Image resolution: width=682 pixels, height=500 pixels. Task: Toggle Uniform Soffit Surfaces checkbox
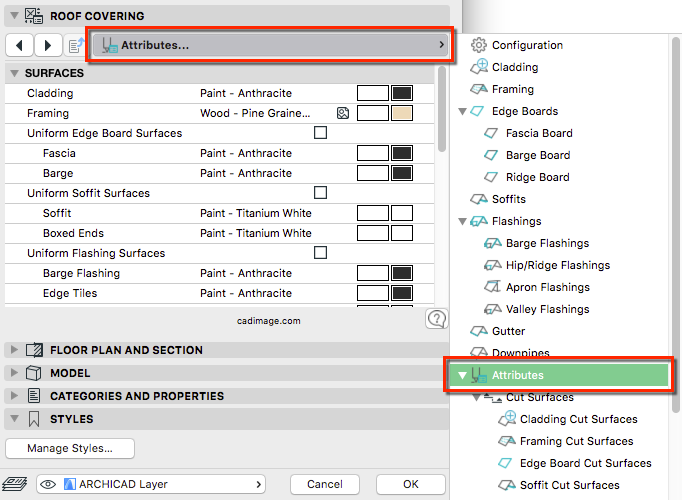click(321, 193)
